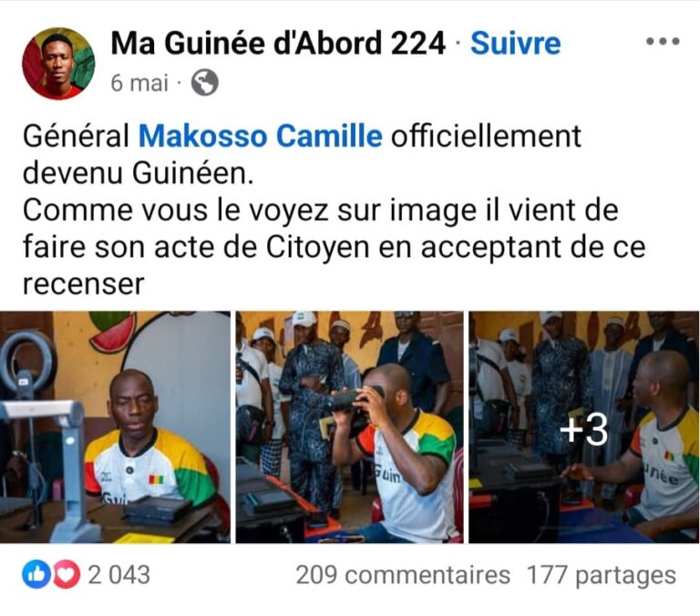Click the officiellement devenu Guinéen text

(x=302, y=154)
